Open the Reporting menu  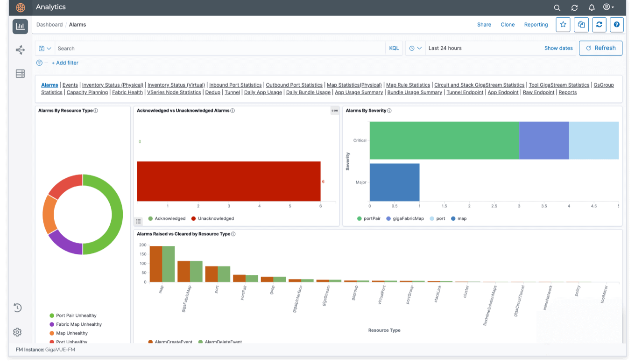pyautogui.click(x=536, y=25)
